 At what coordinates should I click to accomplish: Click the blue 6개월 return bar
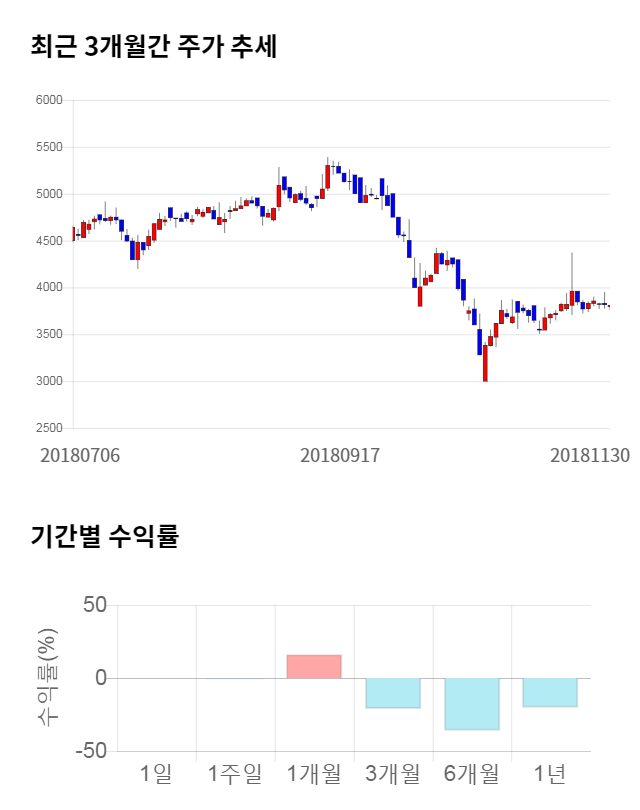[472, 703]
